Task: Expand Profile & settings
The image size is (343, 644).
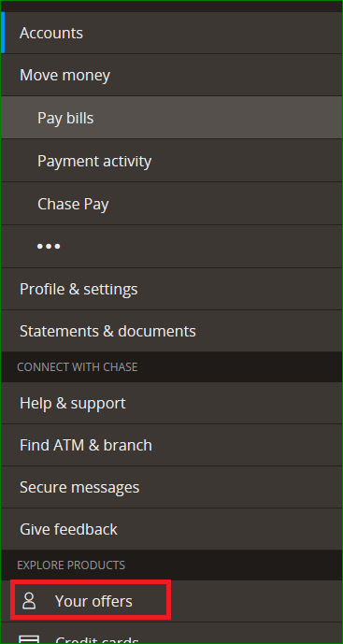Action: pyautogui.click(x=172, y=289)
